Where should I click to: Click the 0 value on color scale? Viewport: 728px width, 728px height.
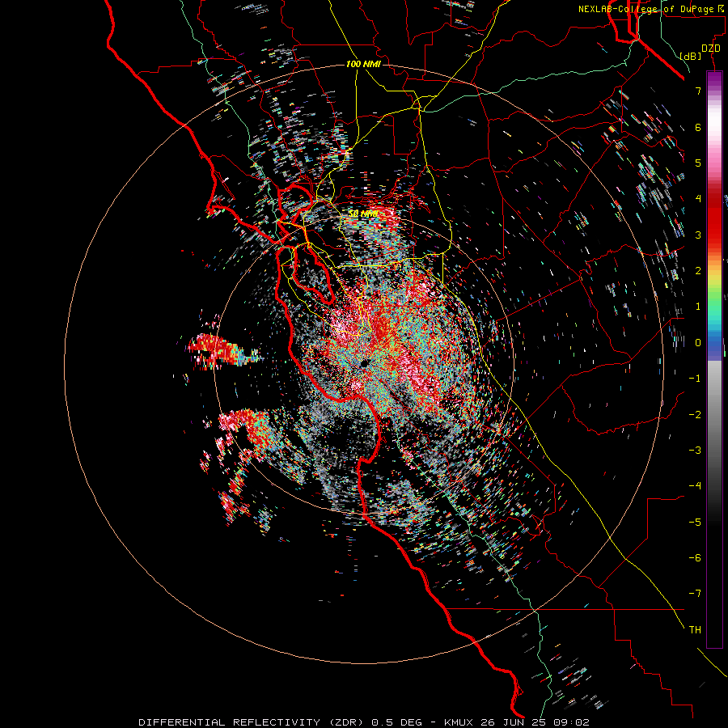point(698,343)
